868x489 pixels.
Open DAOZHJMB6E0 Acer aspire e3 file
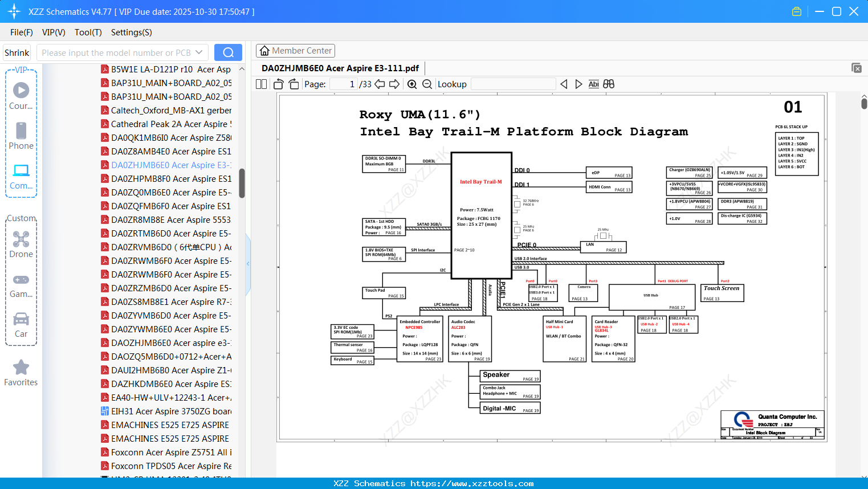click(171, 343)
